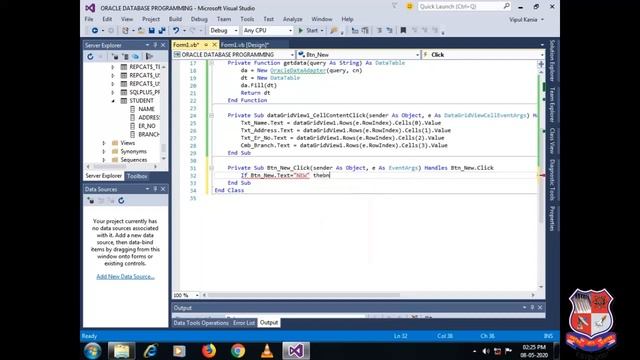640x360 pixels.
Task: Collapse the Btn_New_Click sub code block
Action: (x=211, y=168)
